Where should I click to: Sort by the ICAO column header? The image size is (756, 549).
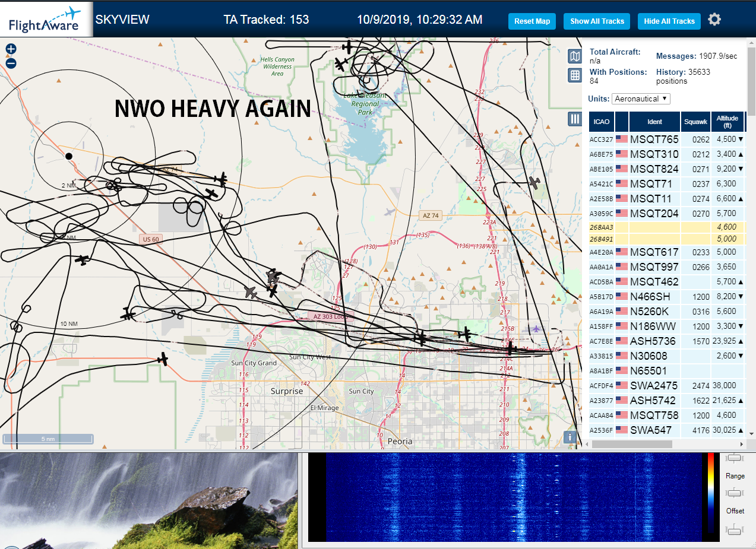point(602,122)
